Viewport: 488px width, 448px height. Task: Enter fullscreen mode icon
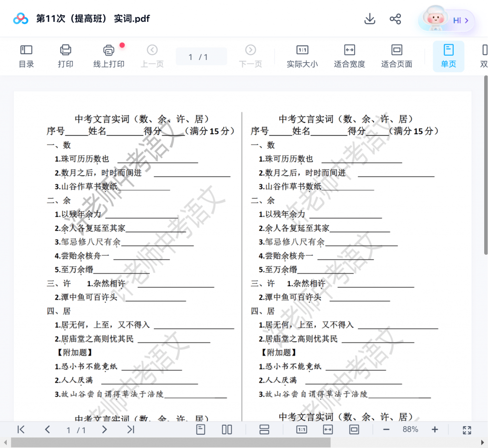[x=467, y=430]
